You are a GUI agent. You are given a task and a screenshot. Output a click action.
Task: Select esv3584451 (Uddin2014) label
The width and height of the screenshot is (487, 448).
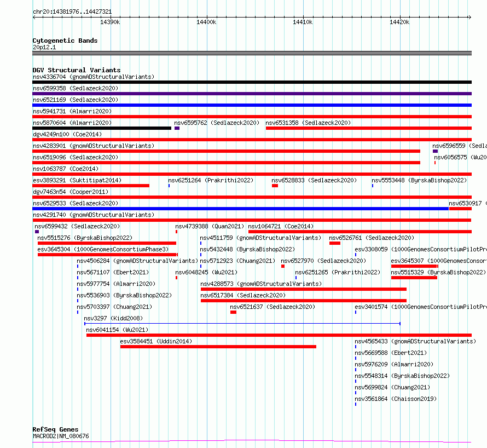tap(156, 341)
